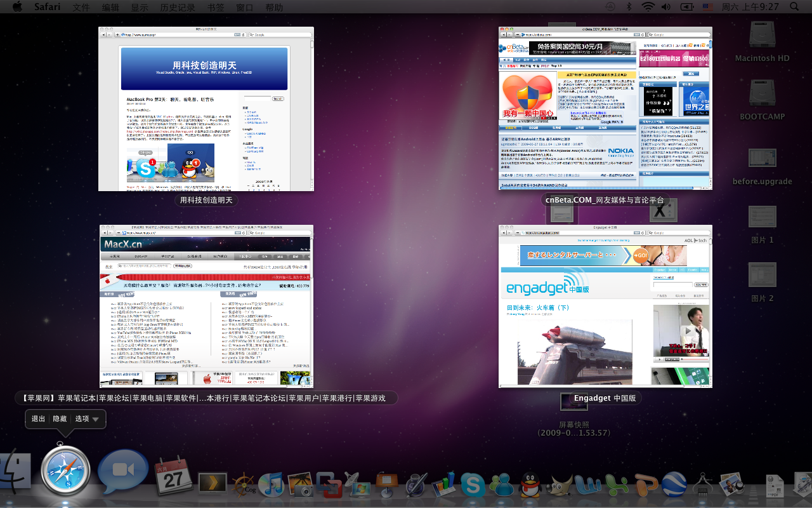Open the volume control menu icon
This screenshot has height=508, width=812.
click(666, 7)
